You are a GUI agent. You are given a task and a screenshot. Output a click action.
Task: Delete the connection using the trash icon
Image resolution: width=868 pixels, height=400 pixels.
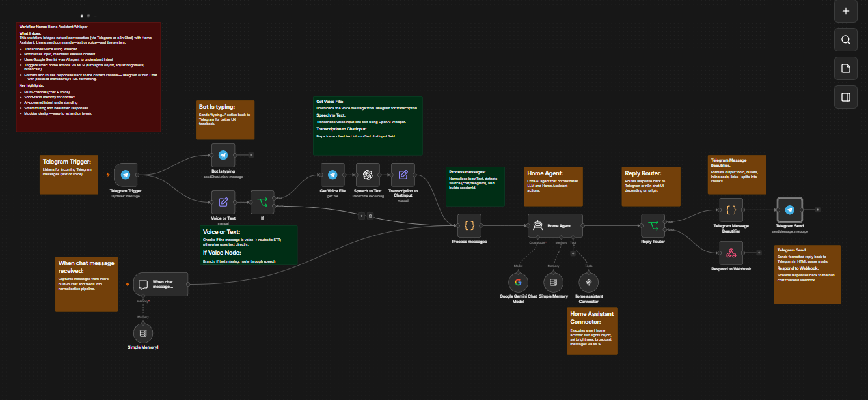click(370, 216)
